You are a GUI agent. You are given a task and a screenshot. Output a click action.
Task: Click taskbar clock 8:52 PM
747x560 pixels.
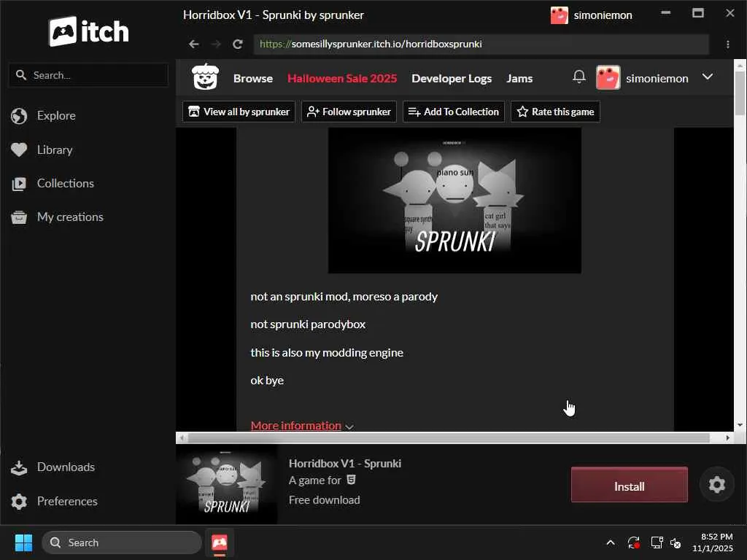[x=716, y=537]
